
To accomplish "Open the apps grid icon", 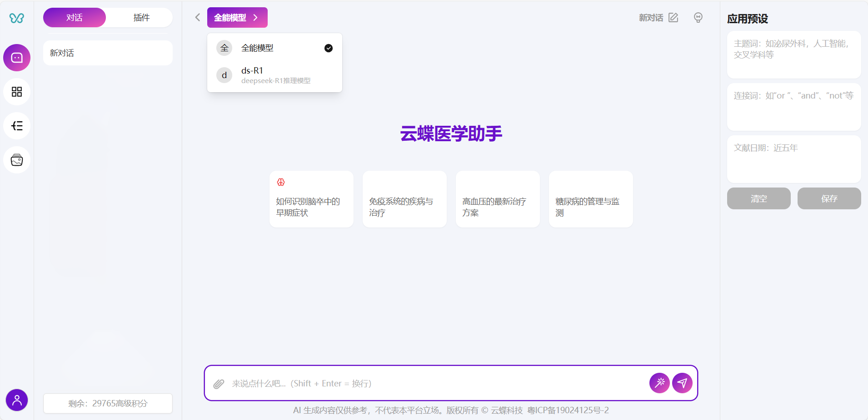I will pyautogui.click(x=17, y=92).
